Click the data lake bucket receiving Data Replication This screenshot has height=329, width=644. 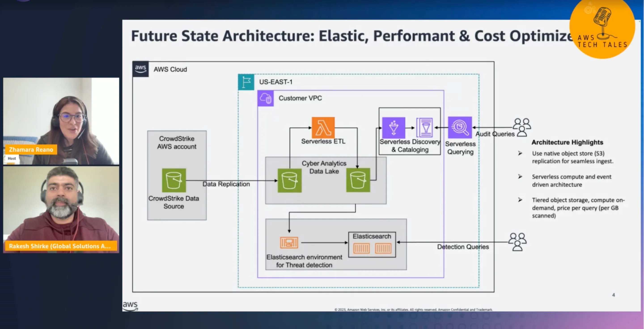[x=290, y=180]
